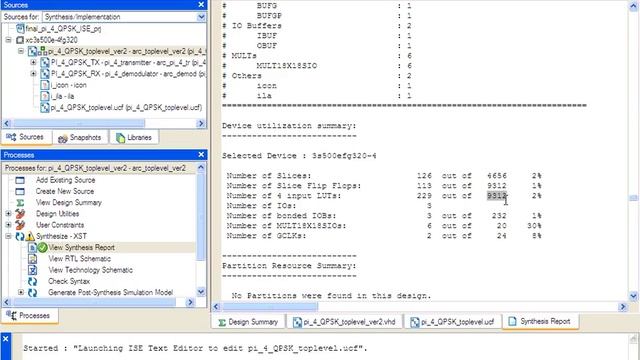
Task: Close the Processes panel
Action: click(x=201, y=154)
